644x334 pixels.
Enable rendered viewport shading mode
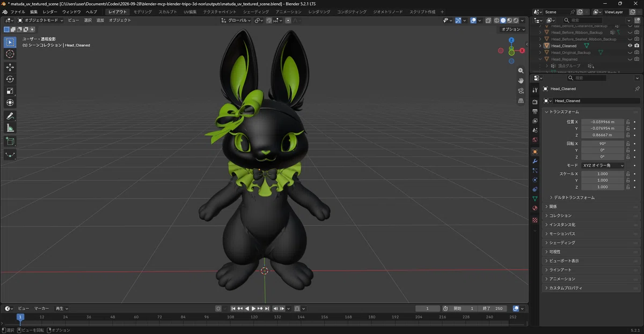tap(517, 20)
